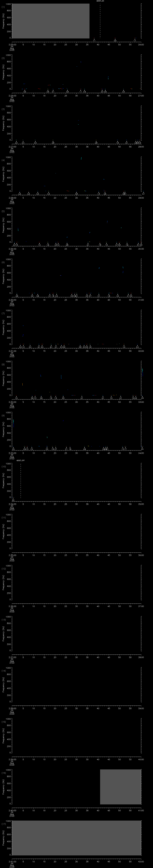Screen dimensions: 153x868
Task: Click panel number label (8)
Action: [x=3, y=364]
